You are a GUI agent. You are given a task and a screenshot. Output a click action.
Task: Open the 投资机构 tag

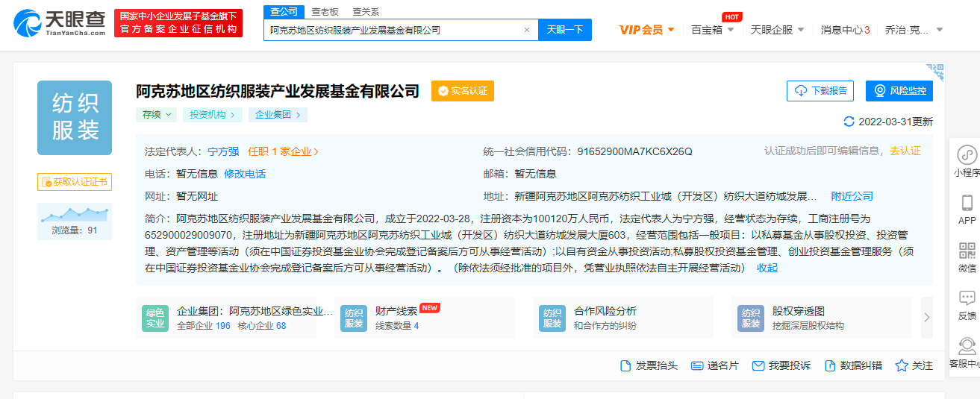[213, 115]
